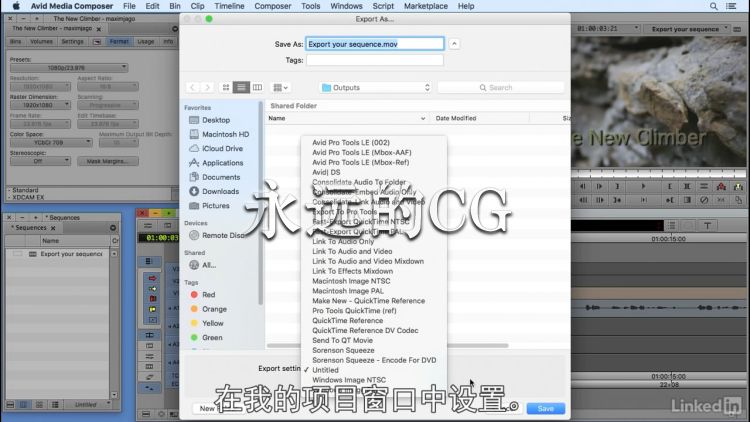Choose Link To Audio and Video Mixdown
This screenshot has height=422, width=750.
point(368,261)
